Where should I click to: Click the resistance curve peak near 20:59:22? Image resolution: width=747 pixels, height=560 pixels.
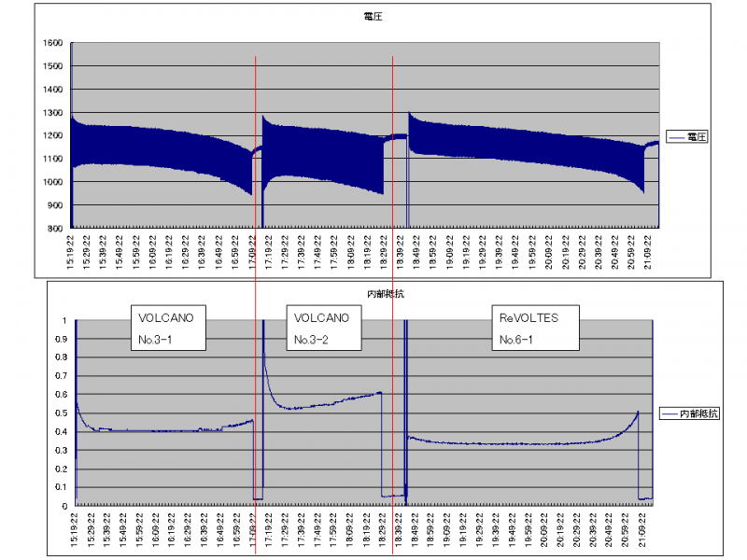638,412
